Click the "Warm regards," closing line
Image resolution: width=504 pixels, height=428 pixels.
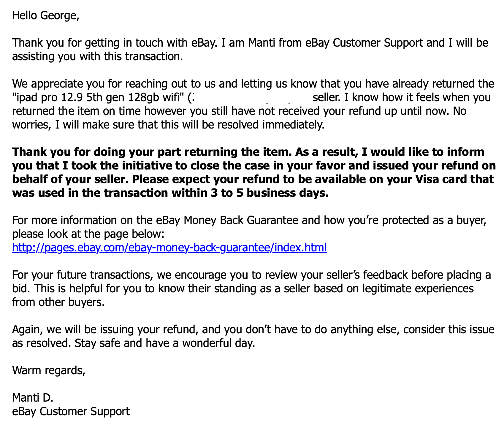(x=49, y=370)
